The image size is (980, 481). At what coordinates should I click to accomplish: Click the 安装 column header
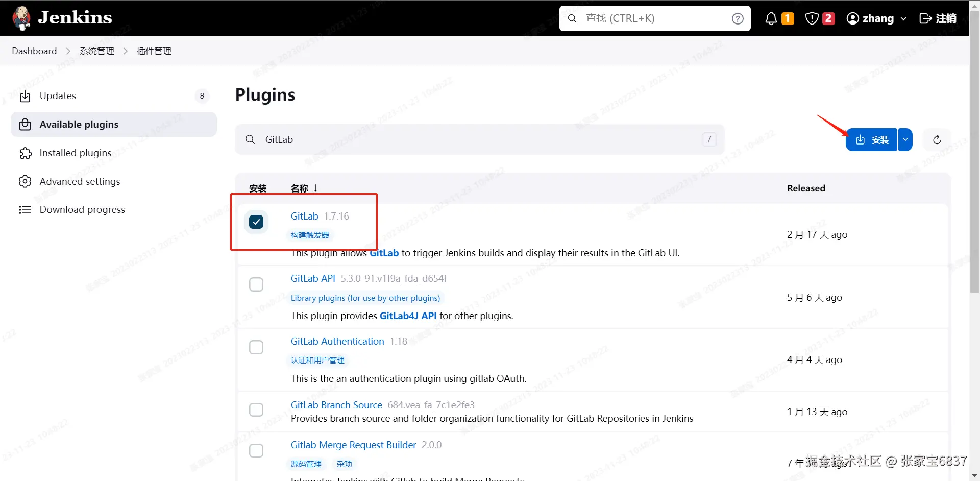click(258, 188)
